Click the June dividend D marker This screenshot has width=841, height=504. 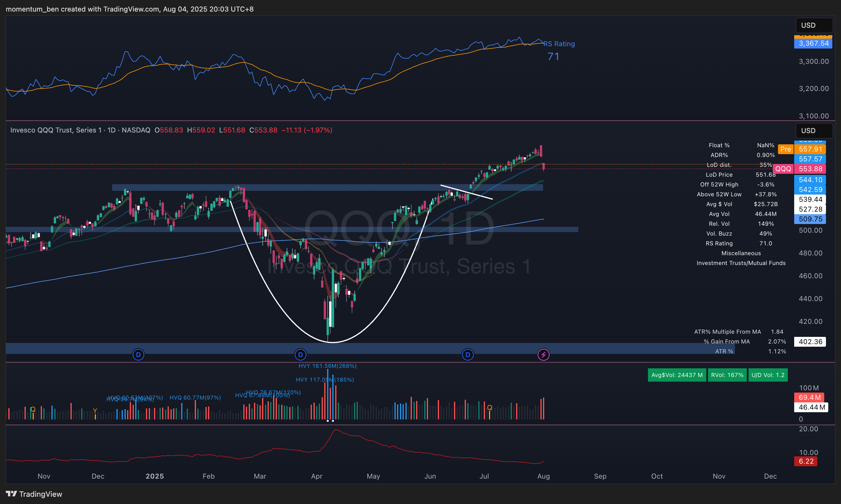click(468, 355)
